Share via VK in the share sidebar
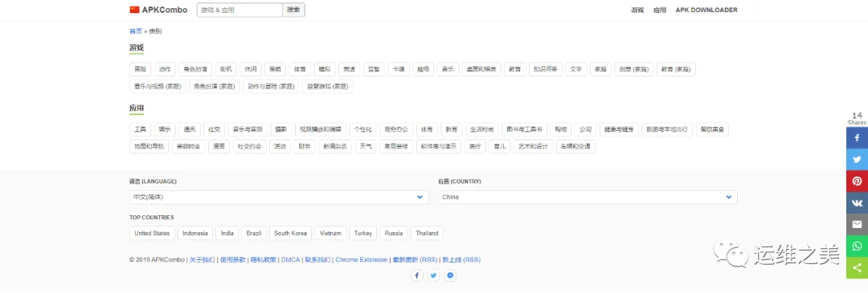The width and height of the screenshot is (868, 293). click(x=857, y=203)
